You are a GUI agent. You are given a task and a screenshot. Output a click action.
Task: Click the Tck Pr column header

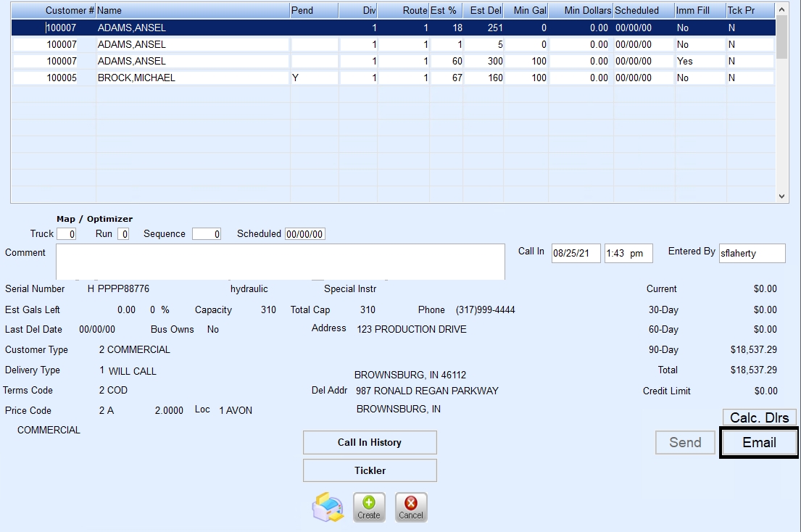[750, 10]
